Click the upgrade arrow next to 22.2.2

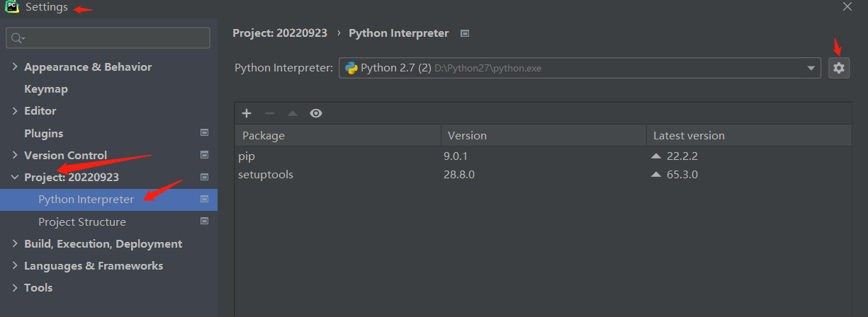pos(656,156)
